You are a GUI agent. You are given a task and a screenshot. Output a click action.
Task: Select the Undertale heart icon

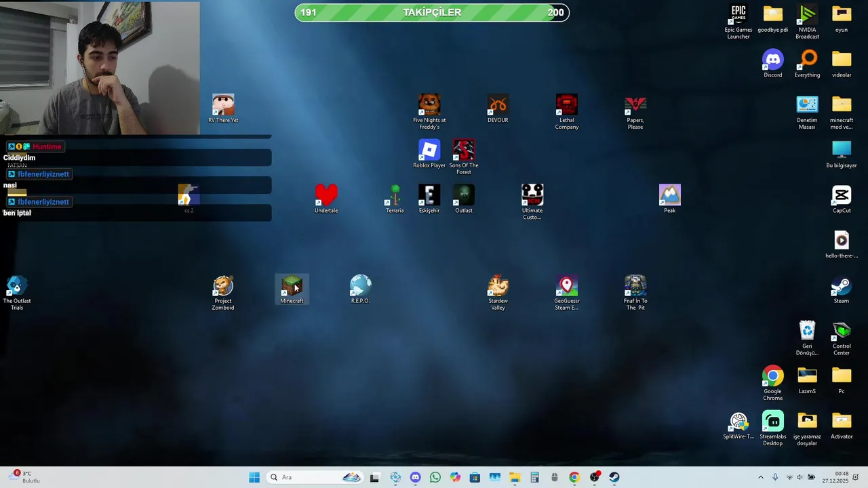coord(326,199)
